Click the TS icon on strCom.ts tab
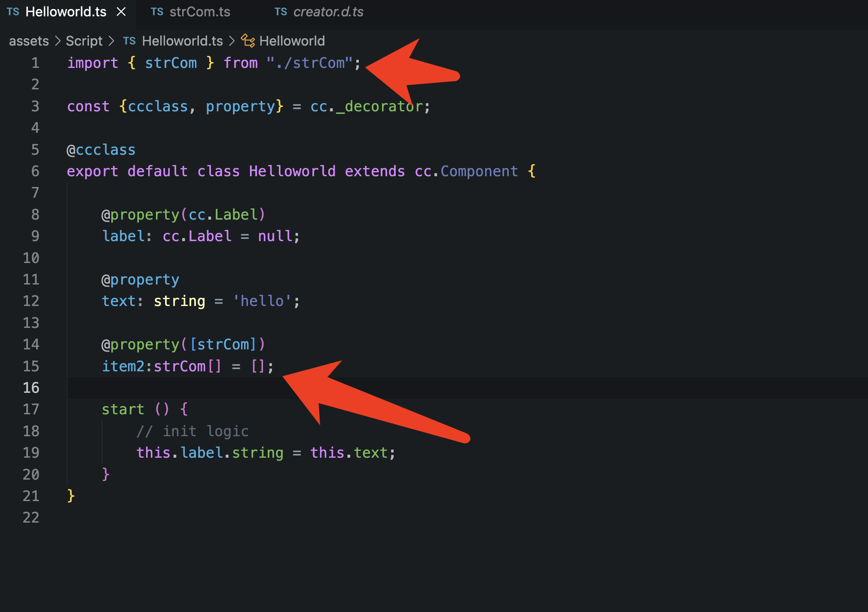Screen dimensions: 868x612 tap(157, 12)
